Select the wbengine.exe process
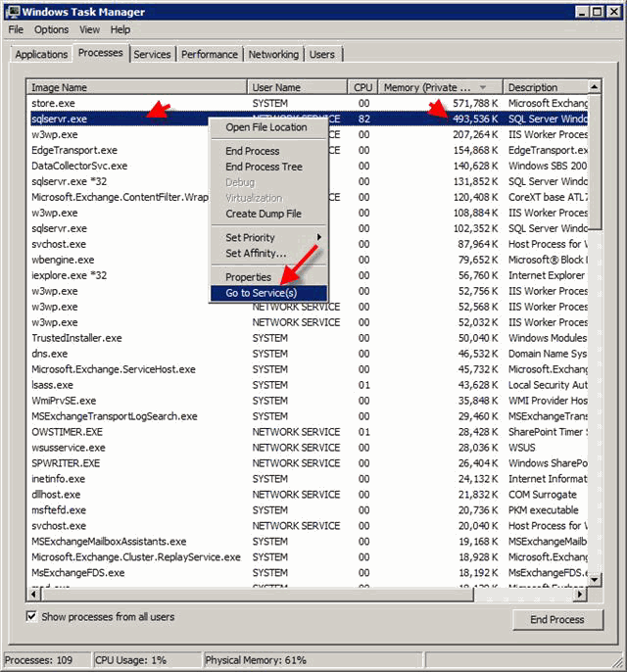The width and height of the screenshot is (627, 672). 308,260
